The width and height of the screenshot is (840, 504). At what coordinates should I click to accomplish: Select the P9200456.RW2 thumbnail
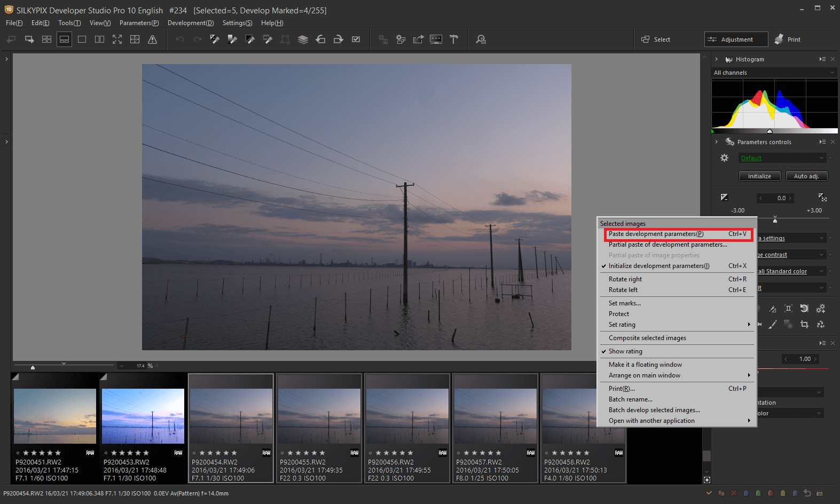(407, 428)
